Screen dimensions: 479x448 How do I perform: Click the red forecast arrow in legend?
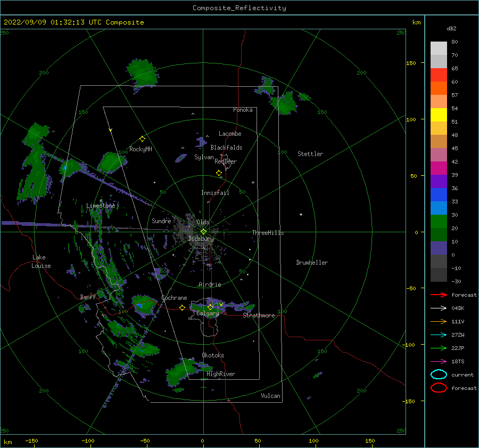[439, 295]
